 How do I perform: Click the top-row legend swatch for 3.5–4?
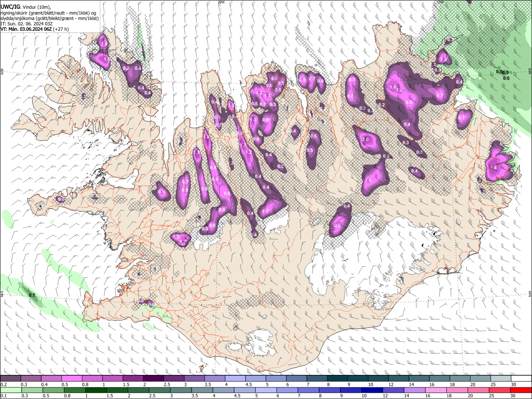214,379
